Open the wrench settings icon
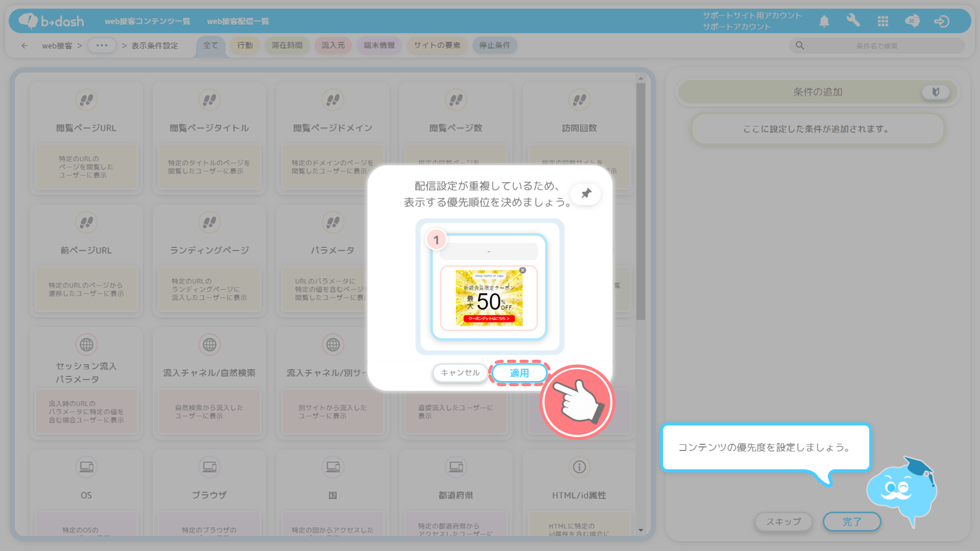The height and width of the screenshot is (551, 980). (853, 21)
